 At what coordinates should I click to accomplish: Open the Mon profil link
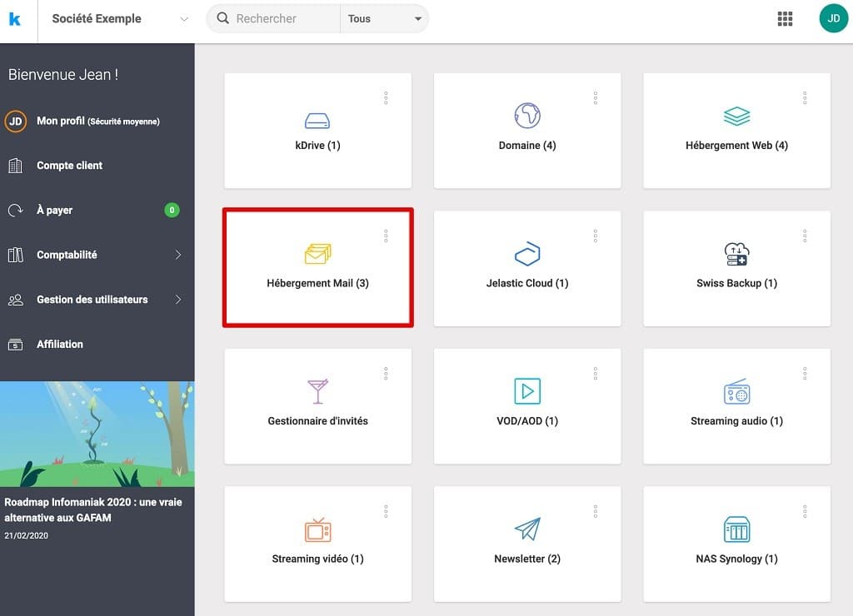[62, 122]
